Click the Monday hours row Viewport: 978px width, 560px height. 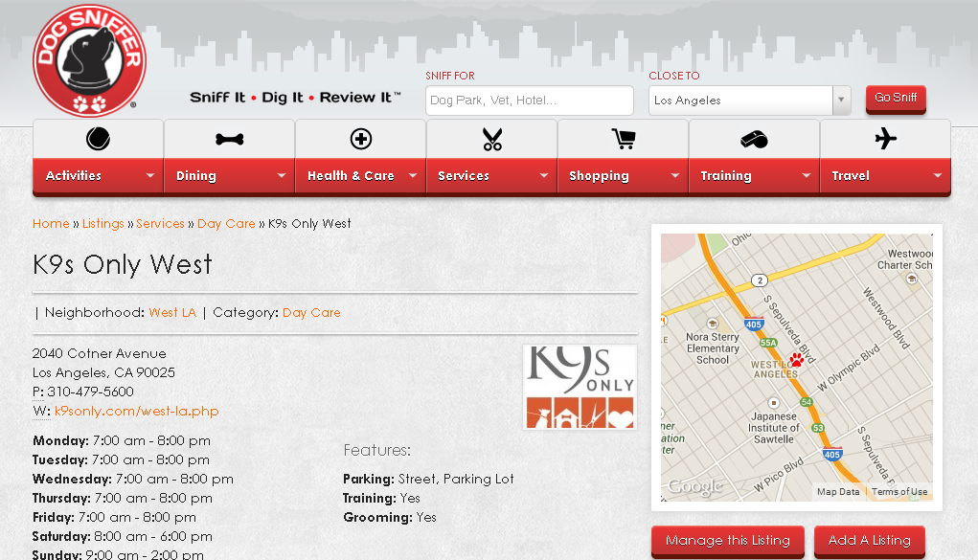point(122,440)
